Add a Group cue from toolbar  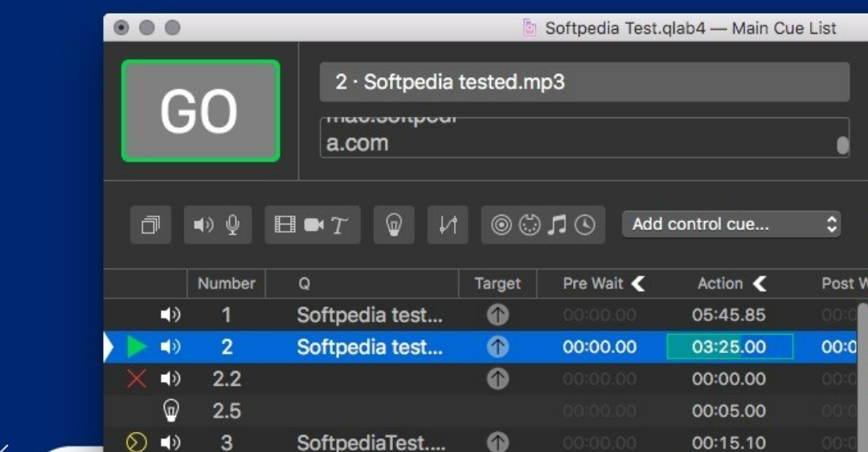[150, 225]
